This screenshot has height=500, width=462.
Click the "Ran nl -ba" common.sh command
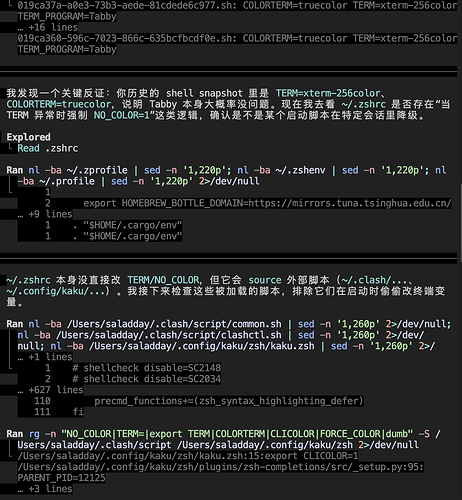(x=228, y=335)
